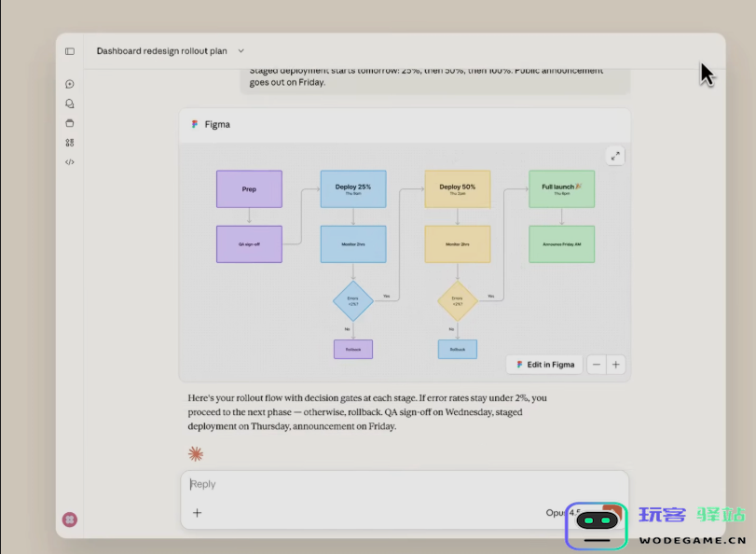The height and width of the screenshot is (554, 756).
Task: Zoom in the diagram with plus button
Action: [615, 365]
